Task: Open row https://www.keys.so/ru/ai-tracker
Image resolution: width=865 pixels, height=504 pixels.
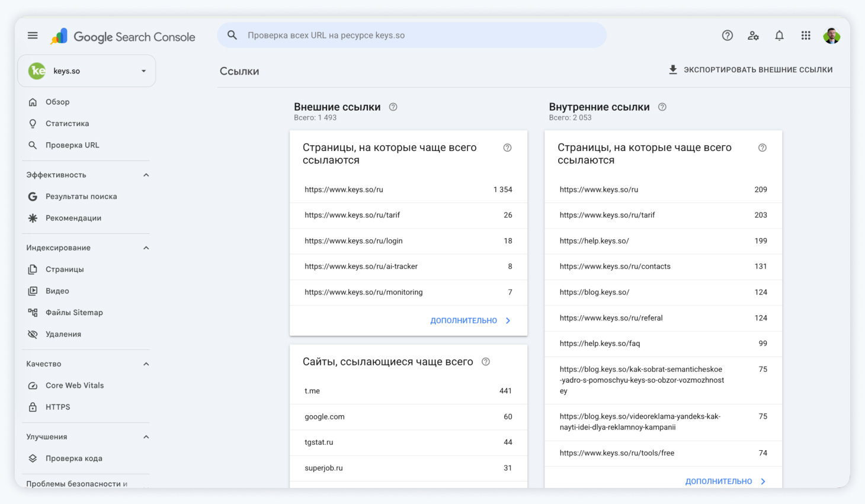Action: tap(408, 267)
